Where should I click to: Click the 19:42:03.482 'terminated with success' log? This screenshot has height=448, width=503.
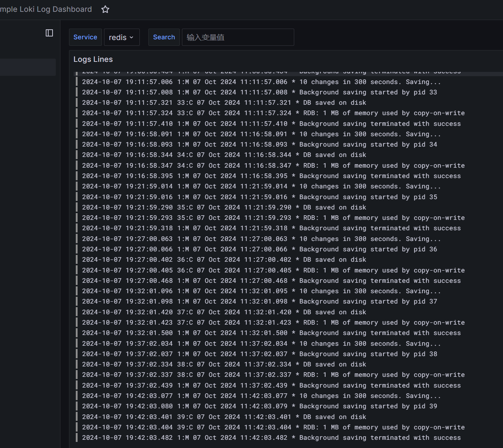tap(271, 438)
